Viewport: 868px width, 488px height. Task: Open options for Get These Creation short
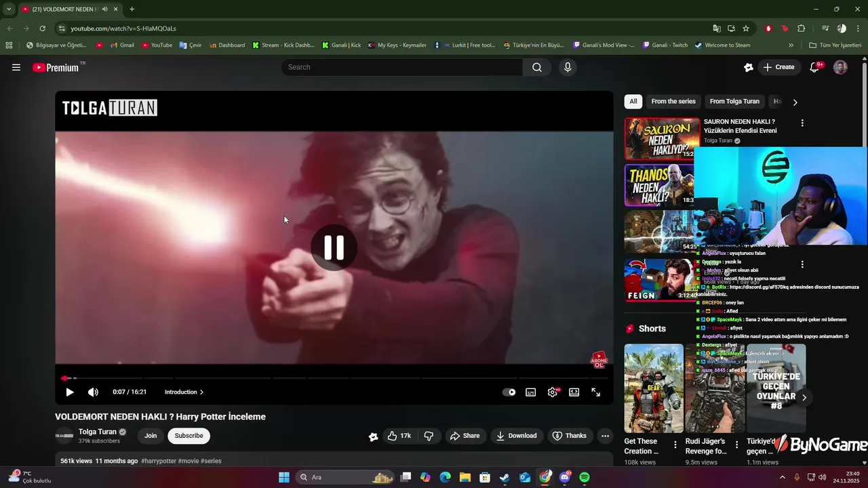tap(675, 445)
